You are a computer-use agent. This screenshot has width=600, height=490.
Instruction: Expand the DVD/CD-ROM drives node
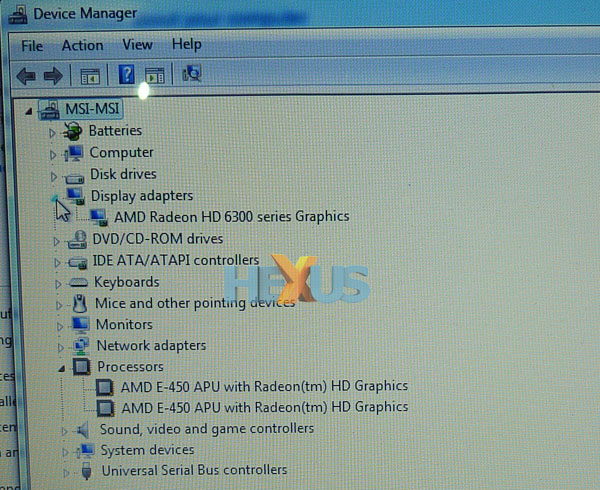[56, 241]
